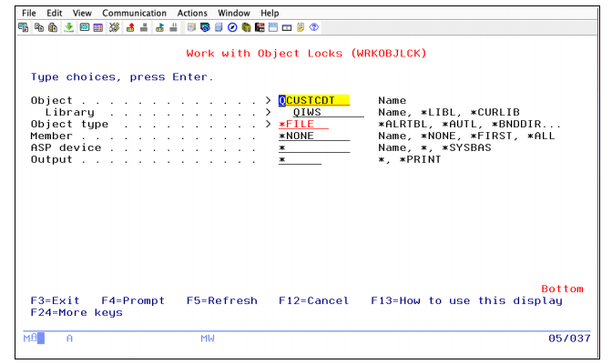The image size is (612, 364).
Task: Click the Output field
Action: [300, 159]
